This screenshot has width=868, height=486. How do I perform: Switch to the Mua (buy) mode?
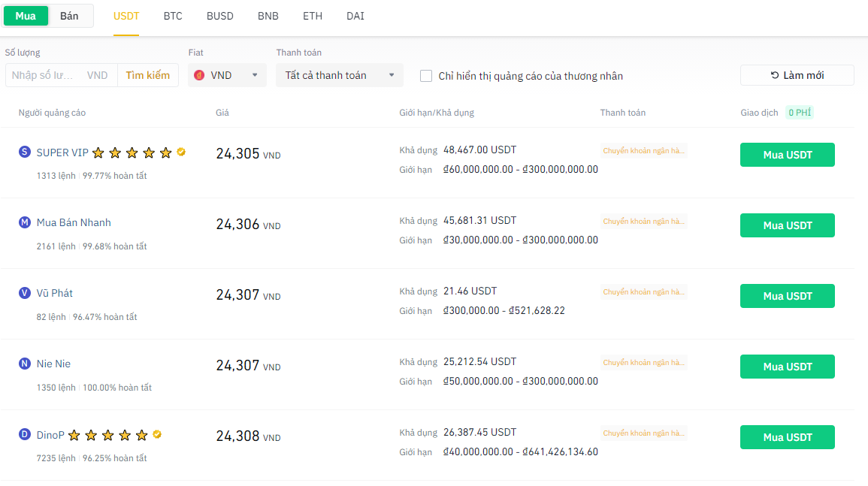[x=26, y=16]
